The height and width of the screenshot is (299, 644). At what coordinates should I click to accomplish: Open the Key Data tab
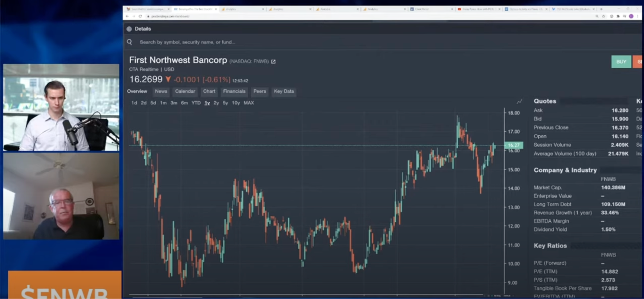pyautogui.click(x=284, y=91)
